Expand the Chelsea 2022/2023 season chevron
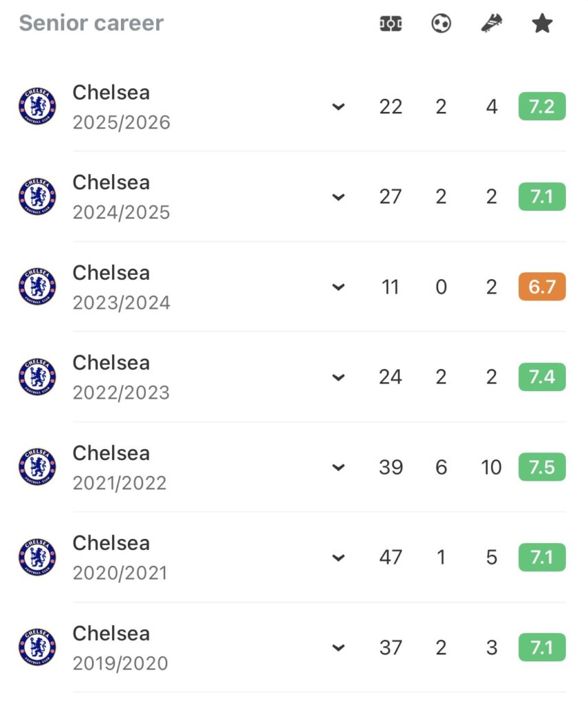This screenshot has width=588, height=704. point(338,377)
